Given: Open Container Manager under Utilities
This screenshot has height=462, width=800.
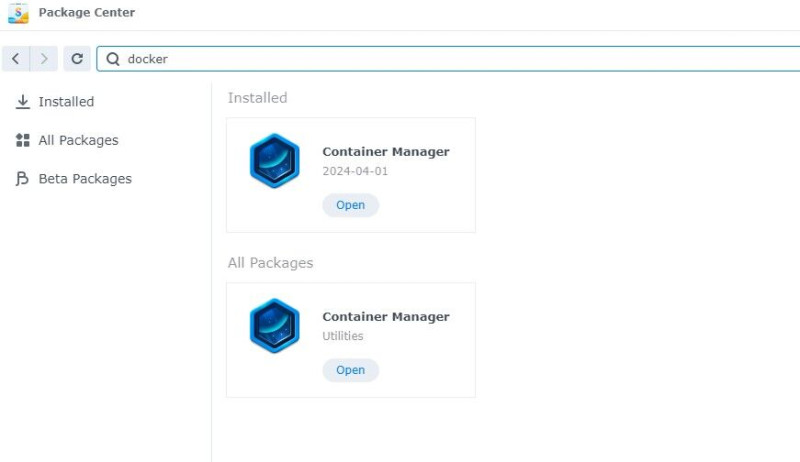Looking at the screenshot, I should 351,370.
